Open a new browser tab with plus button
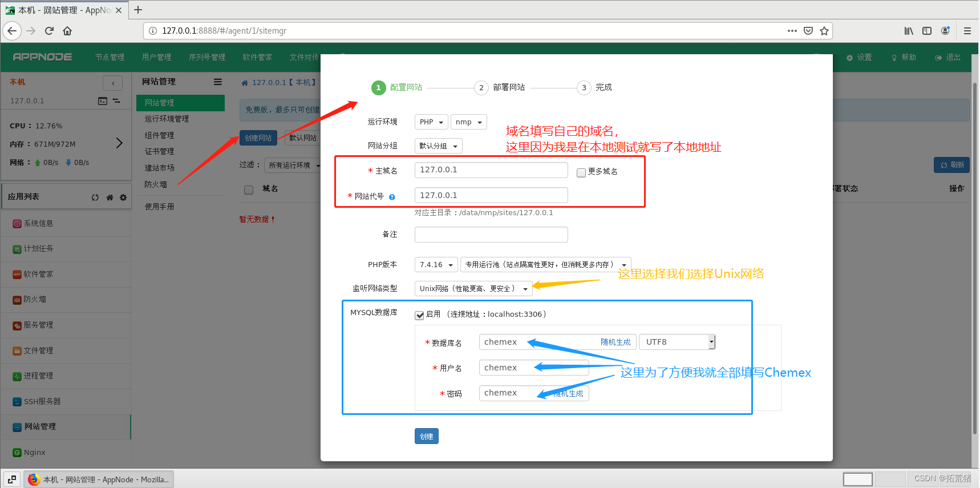 point(138,10)
